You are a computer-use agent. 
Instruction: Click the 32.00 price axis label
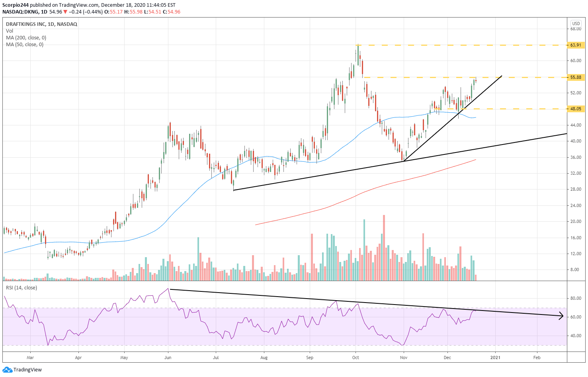click(x=576, y=174)
